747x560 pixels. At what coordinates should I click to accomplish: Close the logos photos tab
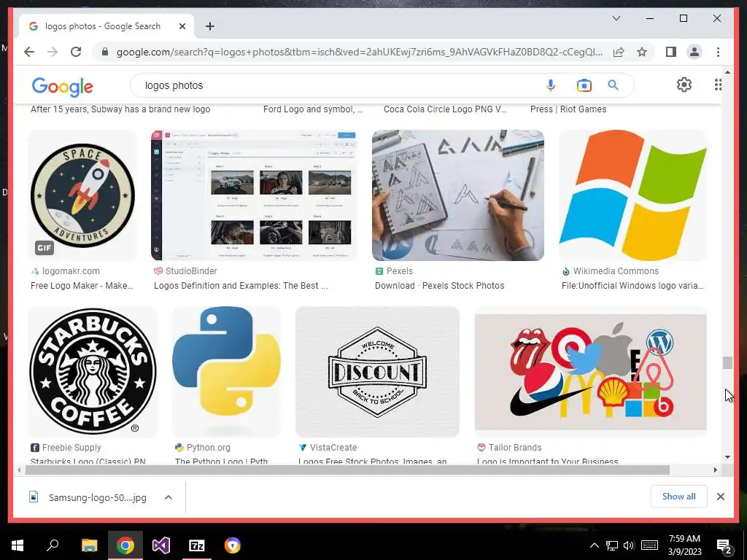pyautogui.click(x=182, y=26)
